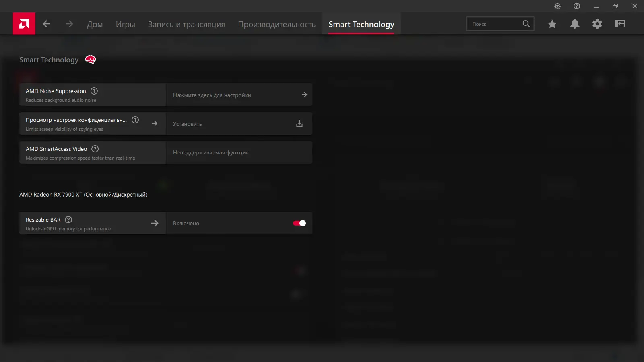Image resolution: width=644 pixels, height=362 pixels.
Task: Click the search magnifier icon
Action: point(526,24)
